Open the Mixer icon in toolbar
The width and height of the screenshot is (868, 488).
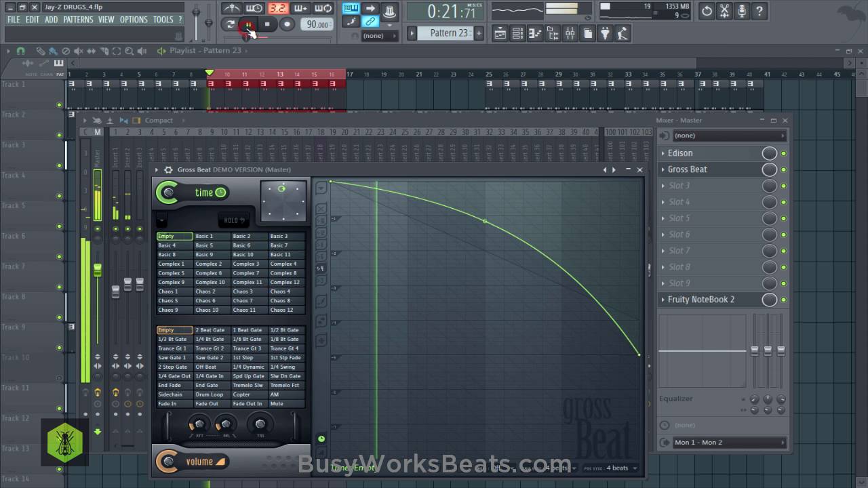(570, 33)
